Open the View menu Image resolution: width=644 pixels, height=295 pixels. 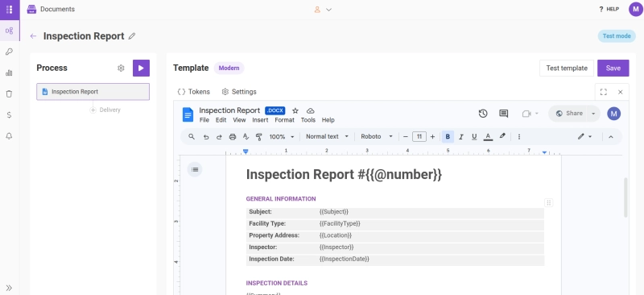(x=239, y=120)
